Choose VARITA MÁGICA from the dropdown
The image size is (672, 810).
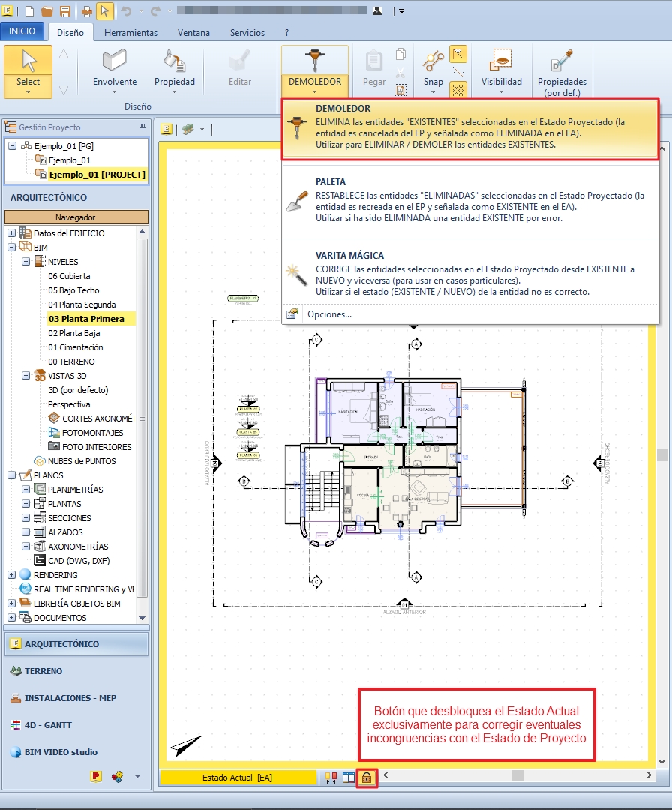pos(470,274)
